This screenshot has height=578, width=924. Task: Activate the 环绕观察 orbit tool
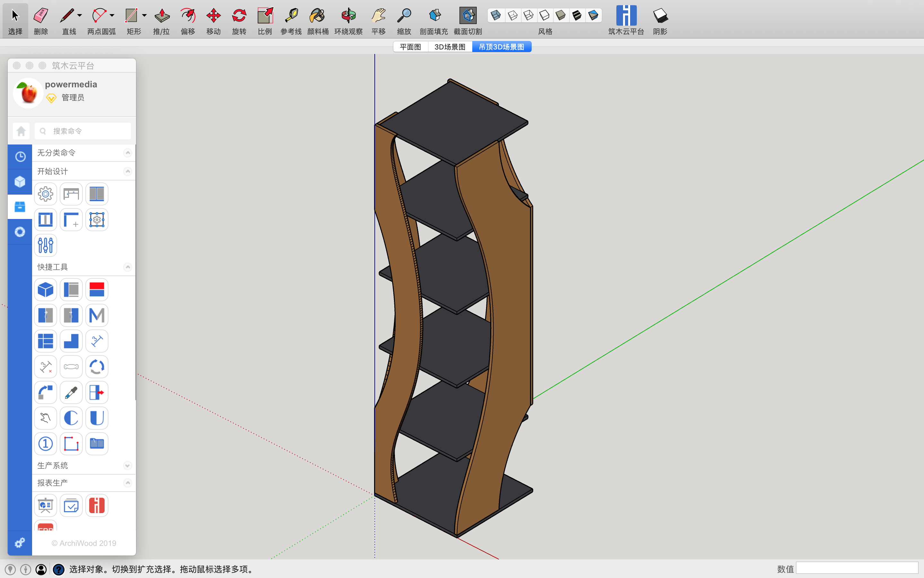(x=348, y=20)
